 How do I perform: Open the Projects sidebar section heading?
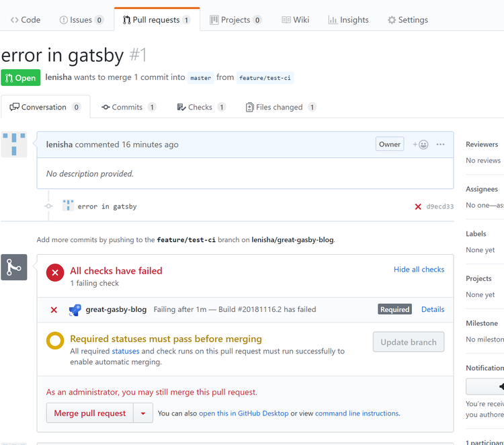click(478, 278)
